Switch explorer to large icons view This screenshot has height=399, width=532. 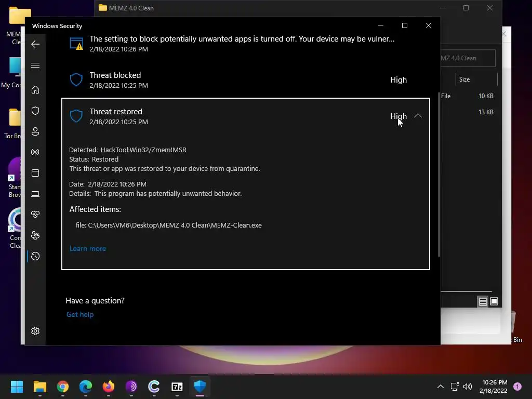[x=494, y=301]
